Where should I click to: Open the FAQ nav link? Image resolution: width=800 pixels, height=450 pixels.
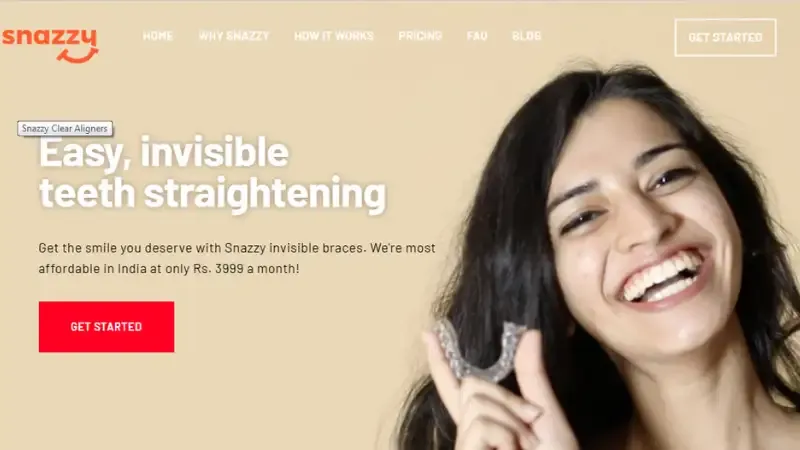point(477,36)
